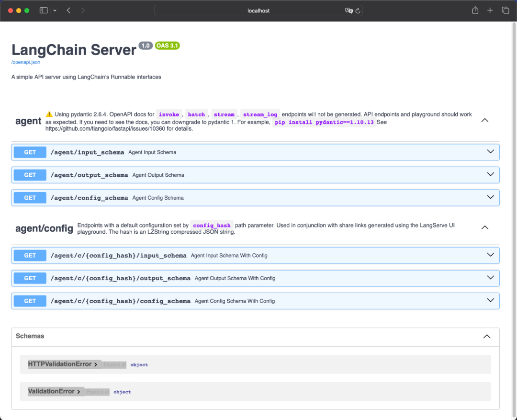Viewport: 517px width, 420px height.
Task: Click GET button for config_hash input_schema
Action: click(x=30, y=255)
